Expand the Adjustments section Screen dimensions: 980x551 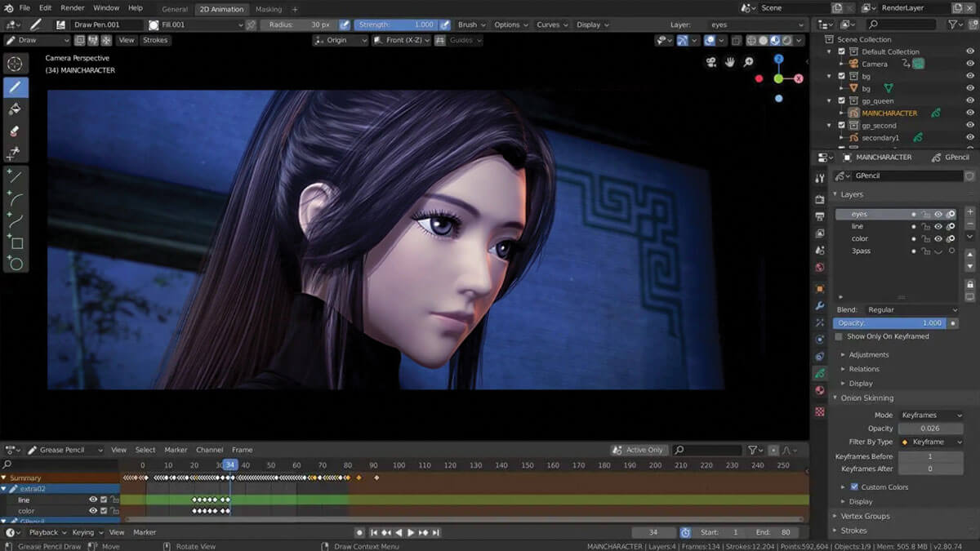tap(870, 354)
